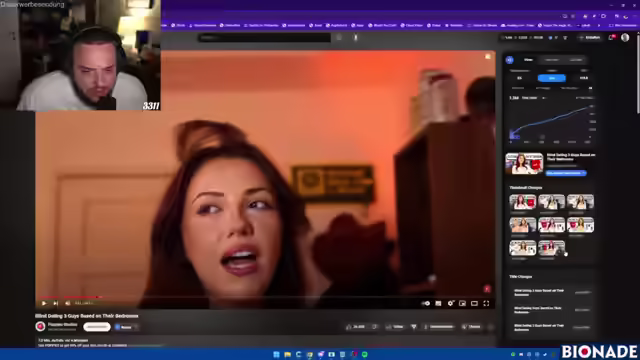The height and width of the screenshot is (360, 640).
Task: Open first thumbnail in Thumbnail Changes row one
Action: point(522,202)
